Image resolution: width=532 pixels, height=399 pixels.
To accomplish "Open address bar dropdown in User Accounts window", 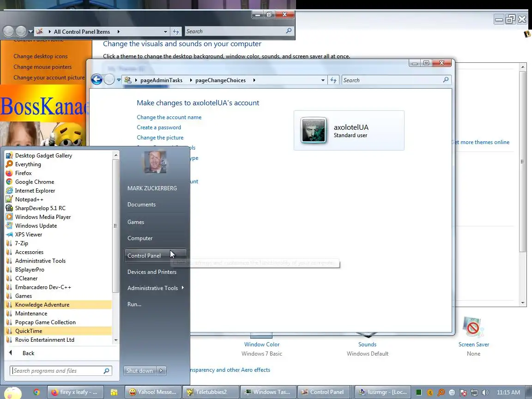I will [x=323, y=80].
